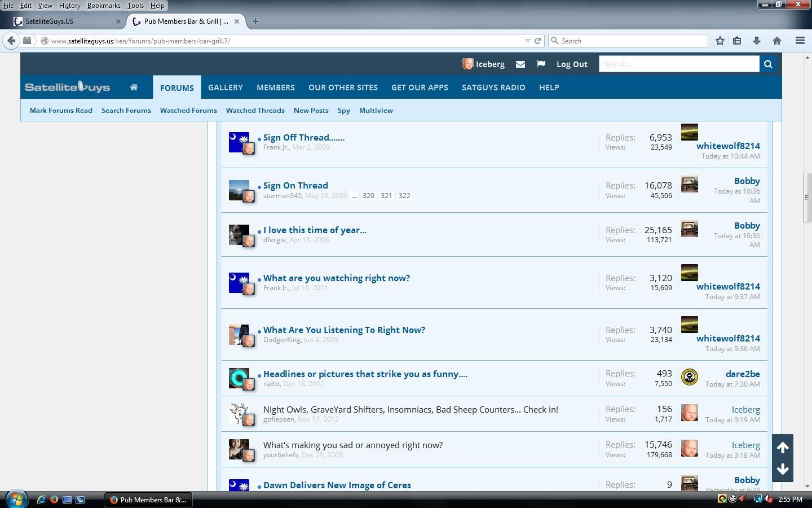Select the MEMBERS navigation tab
This screenshot has height=508, width=812.
(x=275, y=87)
